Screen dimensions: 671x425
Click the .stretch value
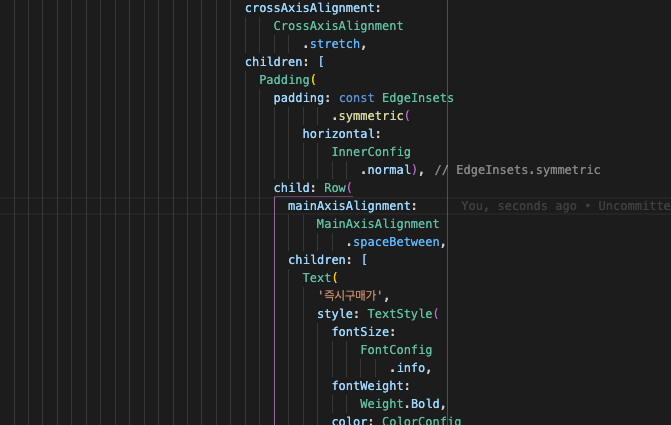pyautogui.click(x=331, y=44)
